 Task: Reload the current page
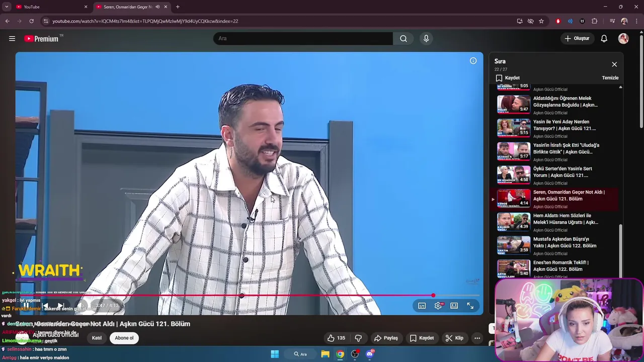click(31, 21)
